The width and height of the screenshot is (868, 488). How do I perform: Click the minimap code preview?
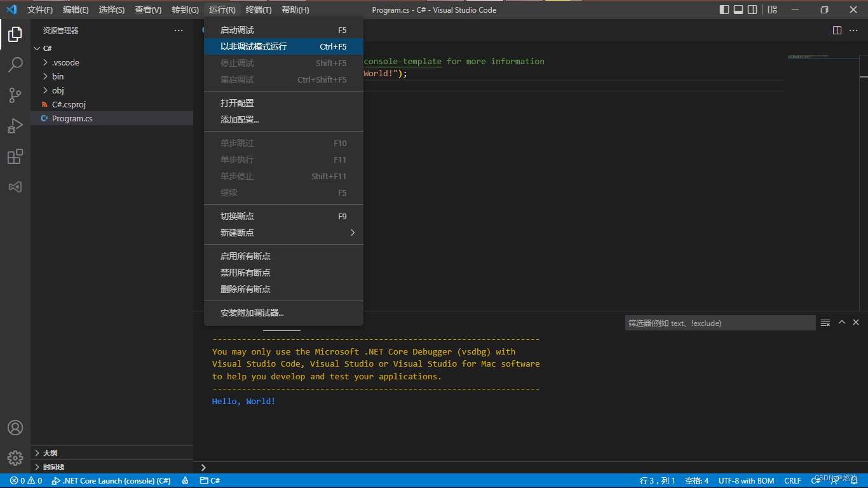point(823,57)
